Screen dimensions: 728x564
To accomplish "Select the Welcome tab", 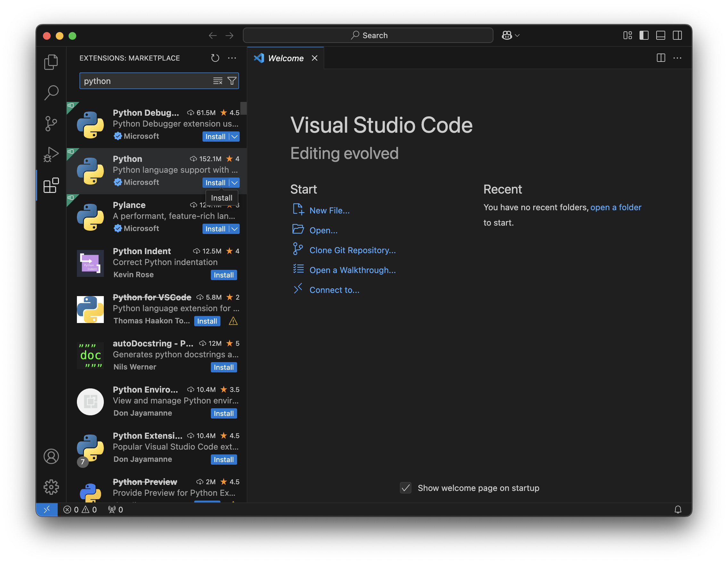I will point(285,58).
